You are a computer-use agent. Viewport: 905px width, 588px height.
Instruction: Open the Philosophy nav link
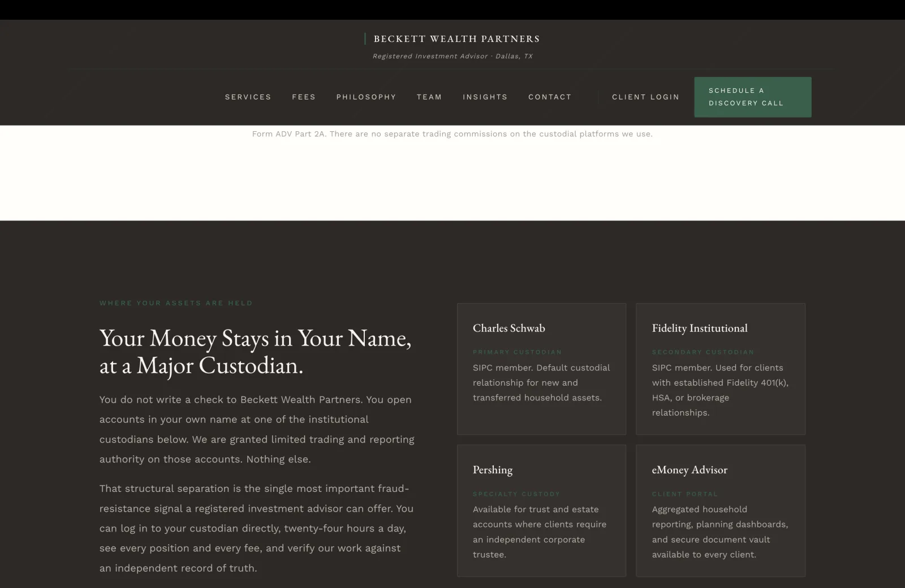click(366, 97)
